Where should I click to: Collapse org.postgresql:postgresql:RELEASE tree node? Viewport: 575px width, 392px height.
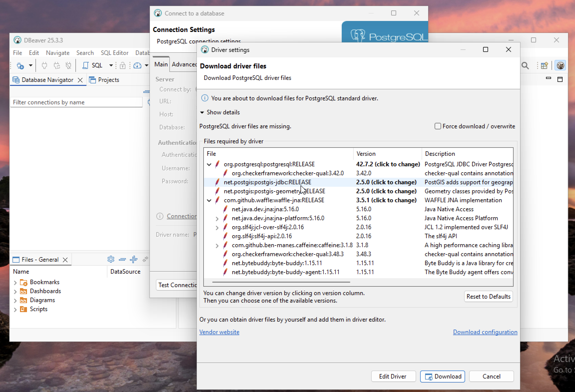tap(209, 165)
